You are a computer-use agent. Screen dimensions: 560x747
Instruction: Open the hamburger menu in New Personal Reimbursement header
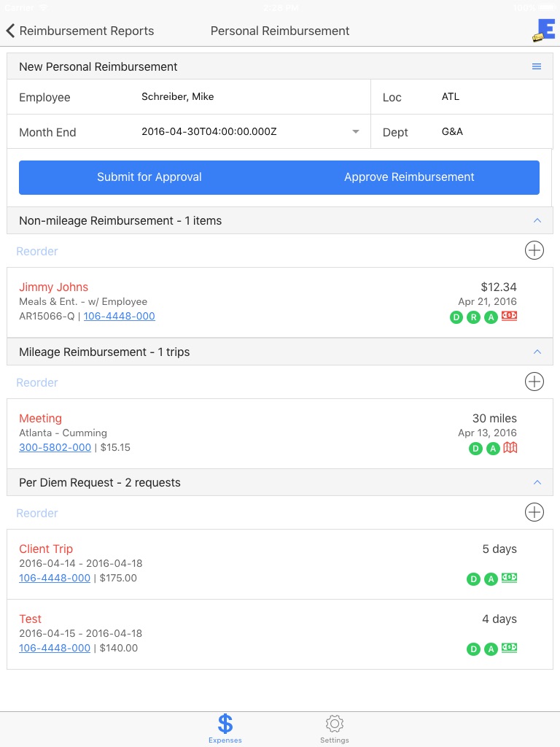(537, 66)
